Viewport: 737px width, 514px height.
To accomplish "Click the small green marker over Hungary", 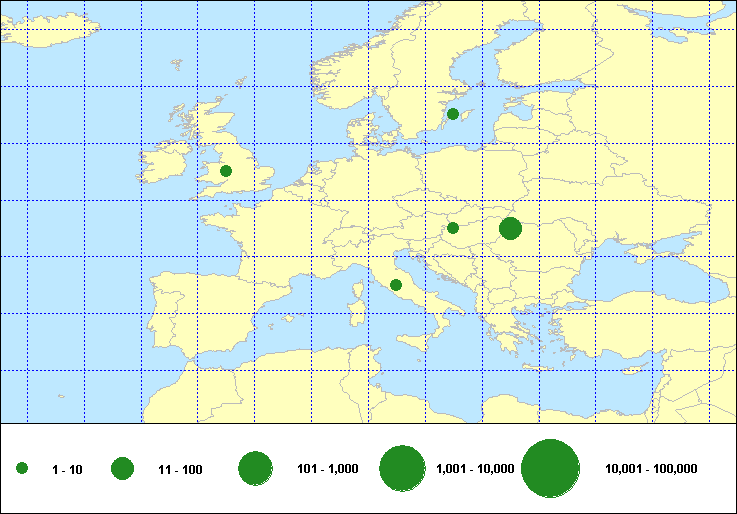I will click(x=453, y=228).
